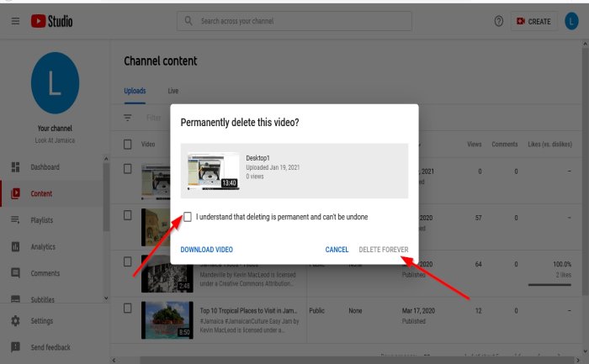Viewport: 589px width, 364px height.
Task: Open the hamburger navigation menu
Action: point(15,21)
